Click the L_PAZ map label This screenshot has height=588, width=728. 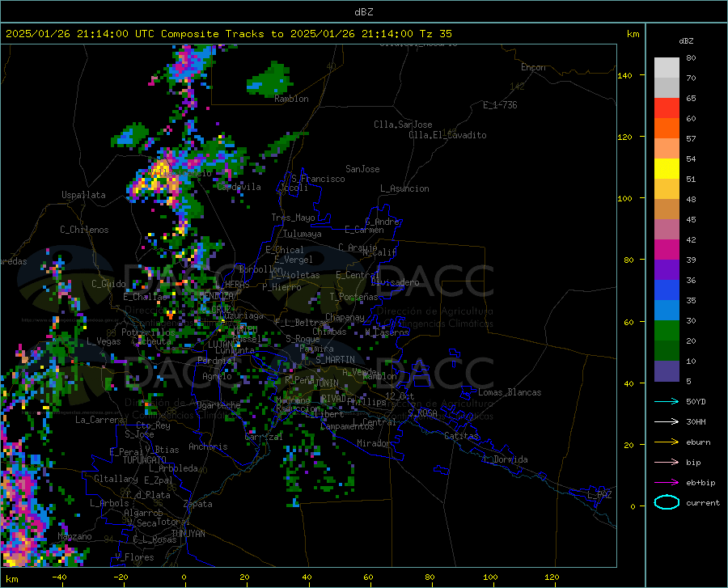coord(599,495)
